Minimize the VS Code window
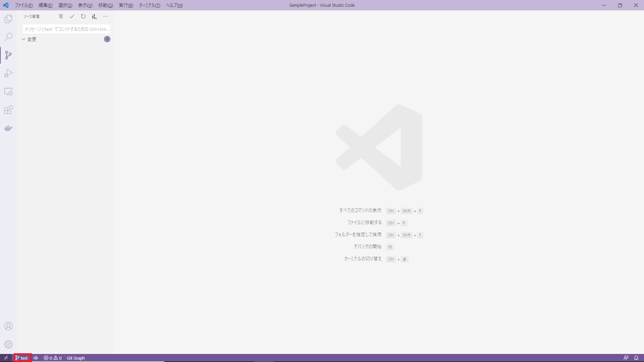Screen dimensions: 644x362 tap(604, 5)
